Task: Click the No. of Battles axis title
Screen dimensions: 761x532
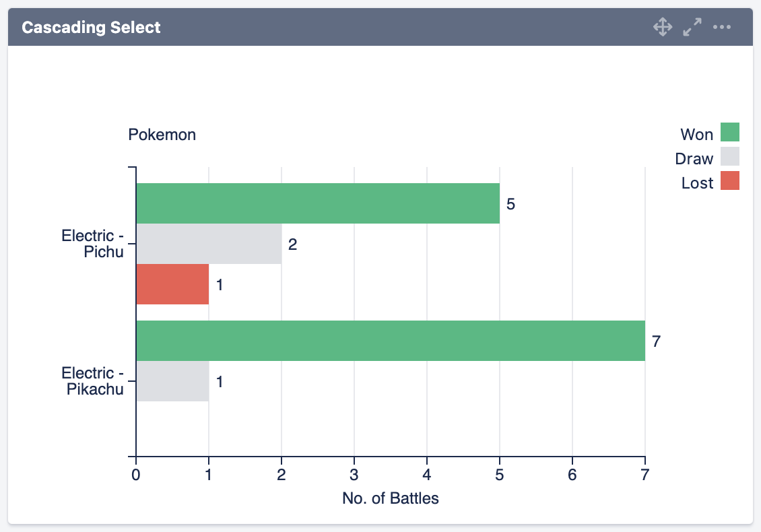Action: point(391,498)
